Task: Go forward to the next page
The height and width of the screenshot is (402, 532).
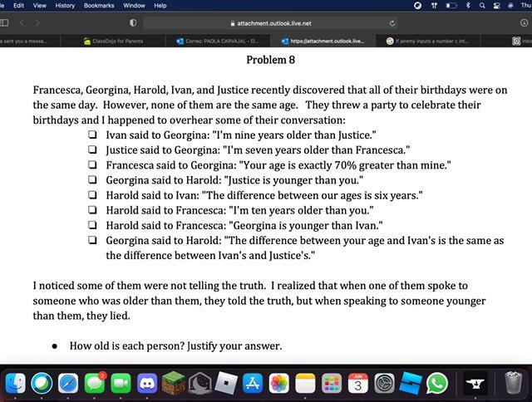Action: coord(37,23)
